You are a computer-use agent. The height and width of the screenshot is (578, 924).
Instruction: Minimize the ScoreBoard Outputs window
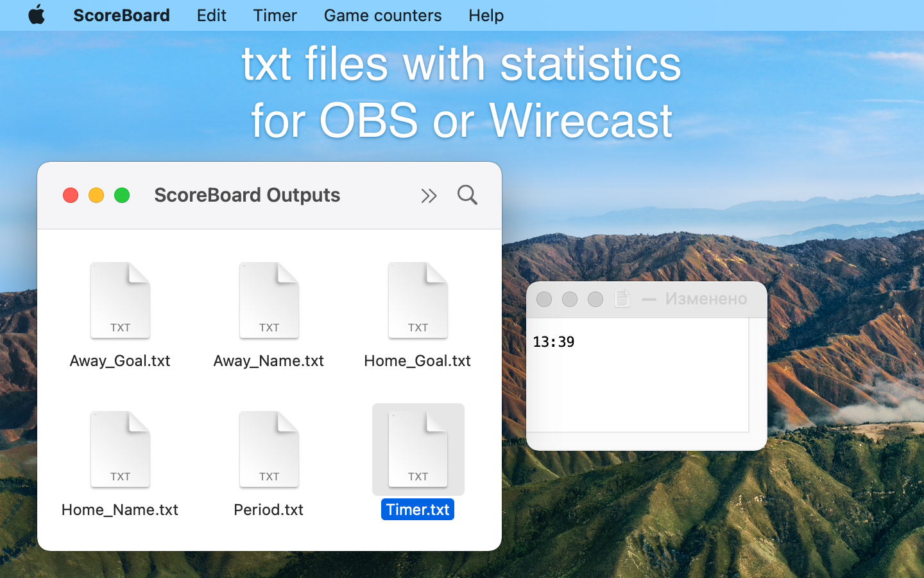(96, 195)
